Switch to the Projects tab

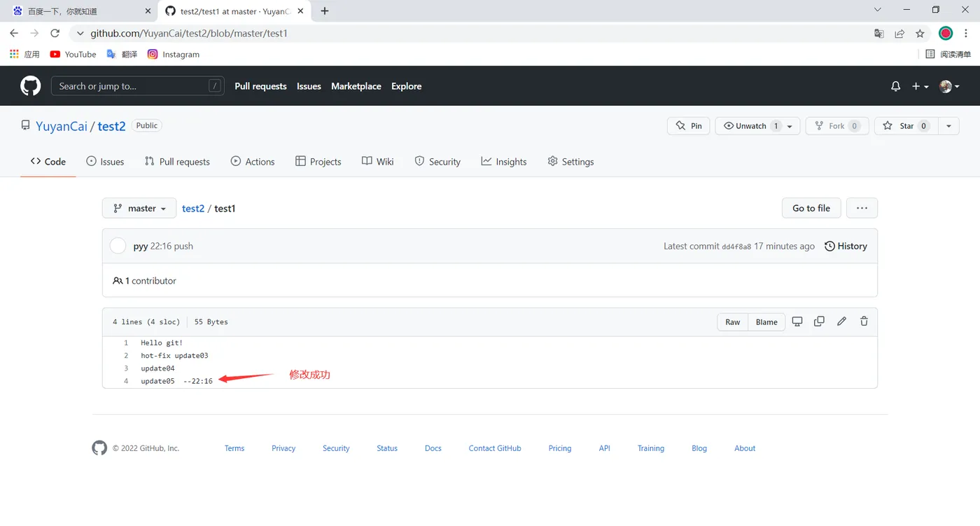(x=318, y=162)
